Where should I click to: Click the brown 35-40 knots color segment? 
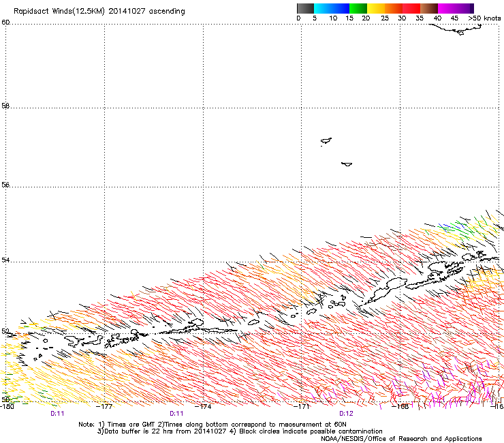tap(429, 8)
